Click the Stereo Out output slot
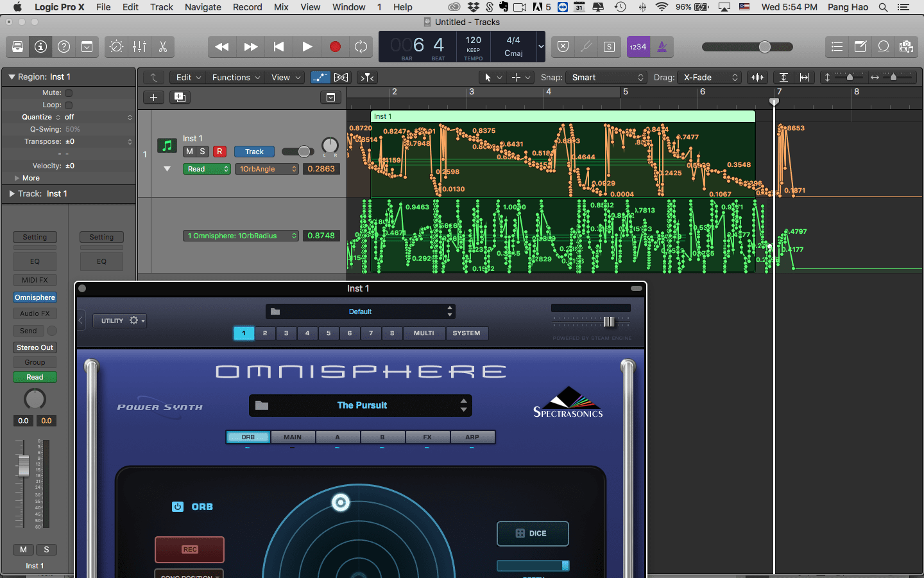This screenshot has width=924, height=578. [x=35, y=348]
